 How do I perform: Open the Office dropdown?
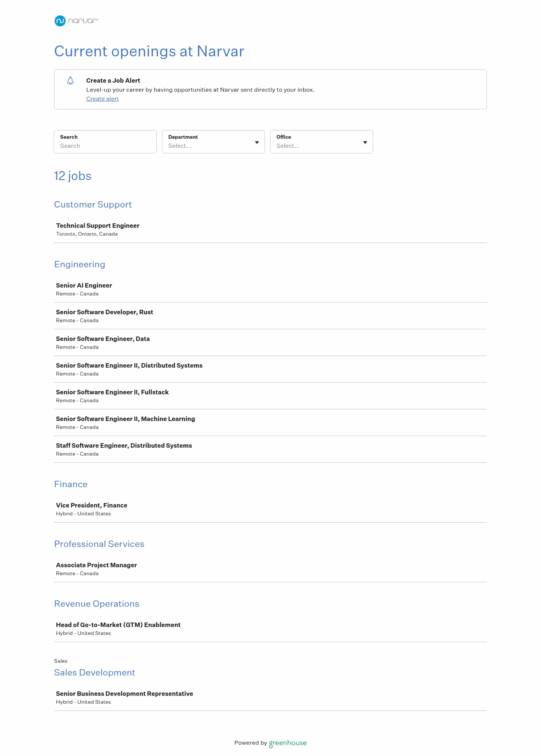coord(322,142)
